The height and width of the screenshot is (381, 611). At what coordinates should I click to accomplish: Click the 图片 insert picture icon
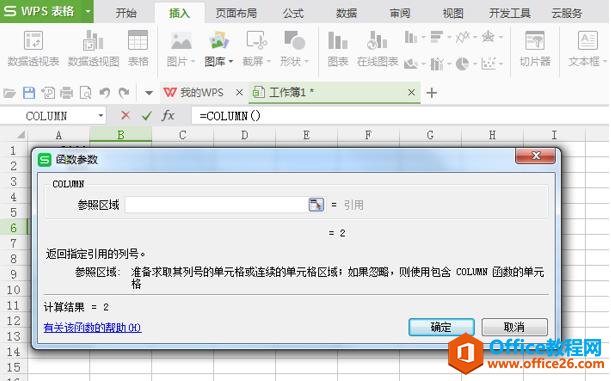[x=181, y=41]
